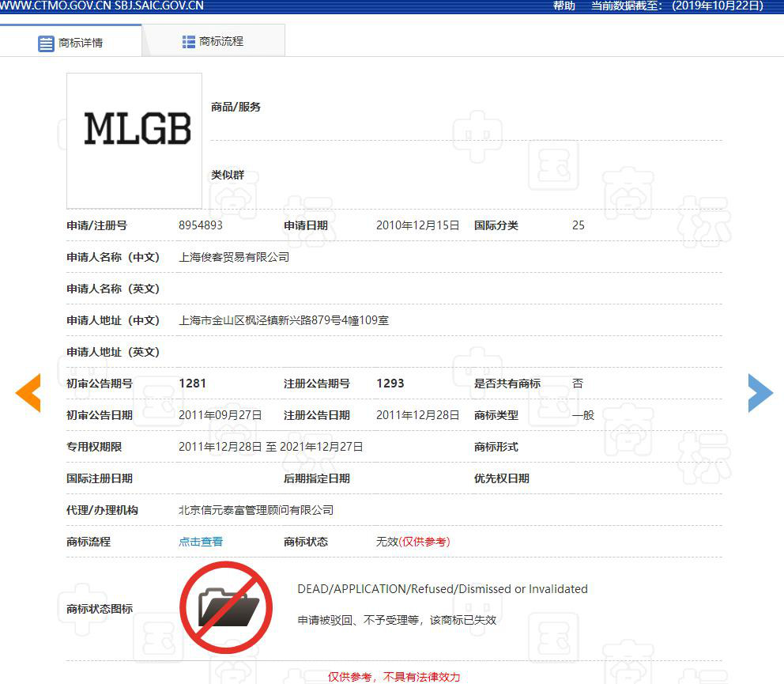The height and width of the screenshot is (684, 784).
Task: Click international classification value 25
Action: pos(578,225)
